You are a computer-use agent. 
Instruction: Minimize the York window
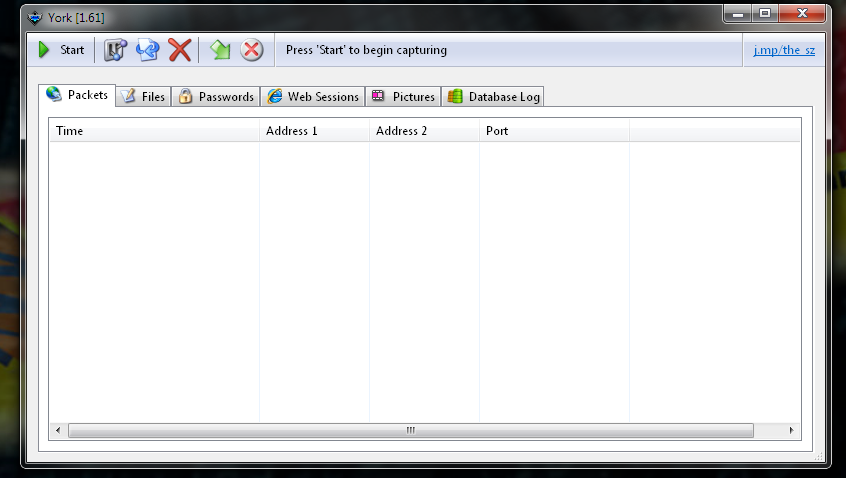point(738,14)
